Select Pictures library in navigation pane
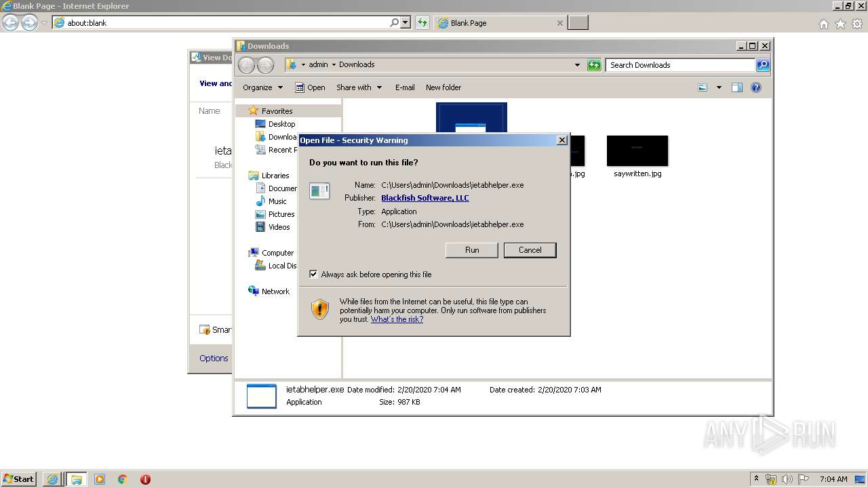This screenshot has width=868, height=488. [x=281, y=214]
